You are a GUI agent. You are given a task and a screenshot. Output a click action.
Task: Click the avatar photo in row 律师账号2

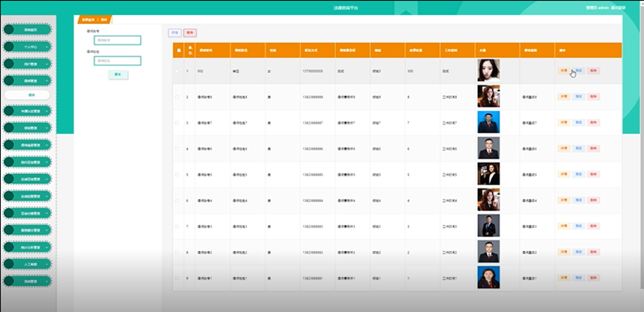pyautogui.click(x=488, y=251)
